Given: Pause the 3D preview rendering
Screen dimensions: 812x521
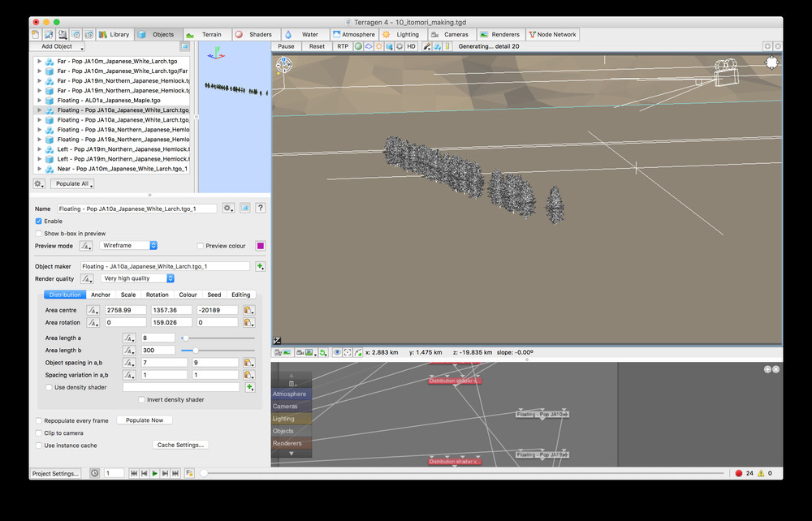Looking at the screenshot, I should click(x=286, y=46).
